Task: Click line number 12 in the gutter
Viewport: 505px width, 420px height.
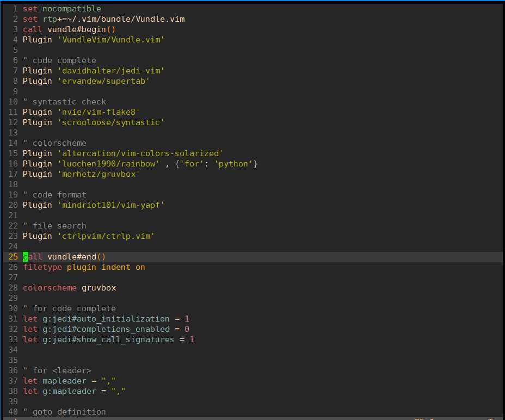Action: click(x=13, y=122)
